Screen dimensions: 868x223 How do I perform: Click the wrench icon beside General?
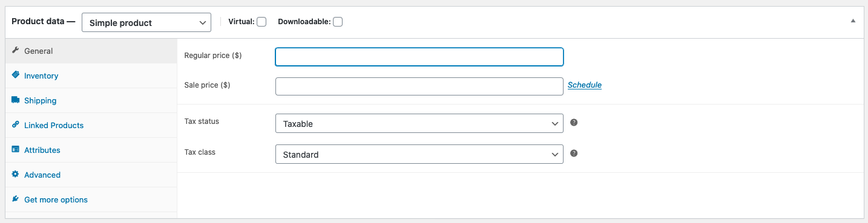click(16, 51)
